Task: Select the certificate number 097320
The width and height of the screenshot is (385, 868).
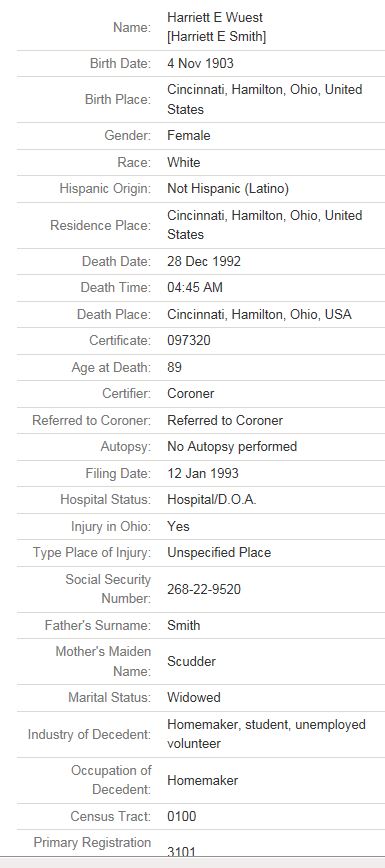Action: tap(189, 340)
